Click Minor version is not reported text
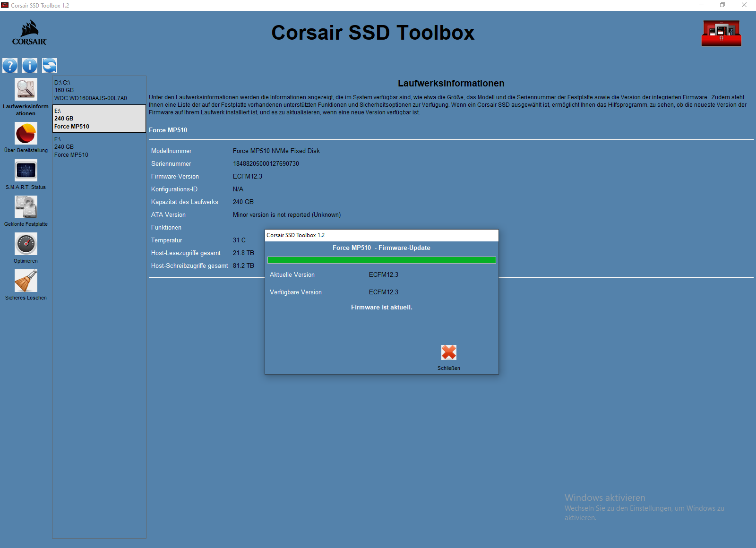The height and width of the screenshot is (548, 756). 287,215
